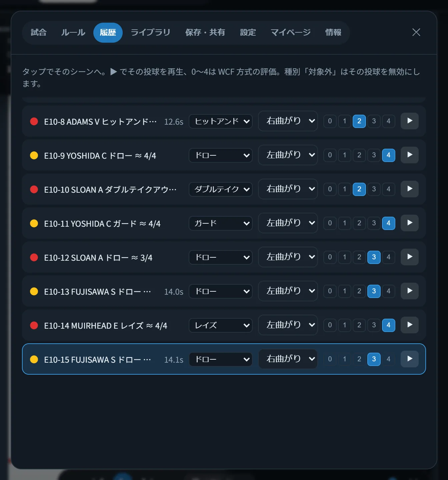Viewport: 448px width, 480px height.
Task: Open 右曲がり rotation dropdown for E10-8
Action: coord(288,121)
